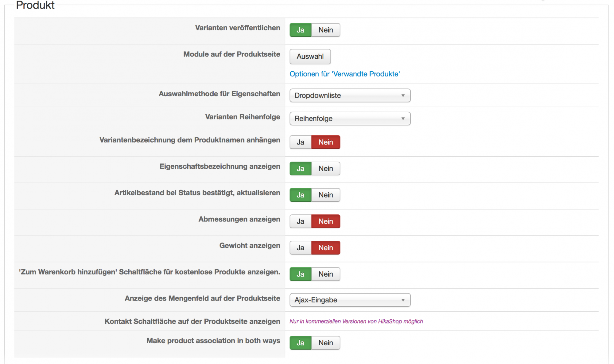Click the Auswahl button for product page modules
Screen dimensions: 614x364
(x=310, y=56)
